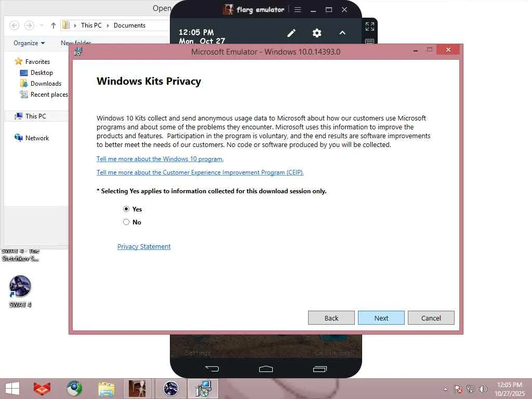This screenshot has height=399, width=532.
Task: Click the pencil edit icon in flarg emulator
Action: point(291,33)
